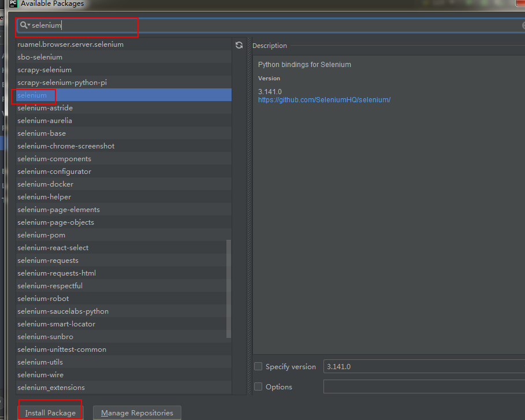Screen dimensions: 525x420
Task: Select the selenium-configurator package
Action: point(124,172)
